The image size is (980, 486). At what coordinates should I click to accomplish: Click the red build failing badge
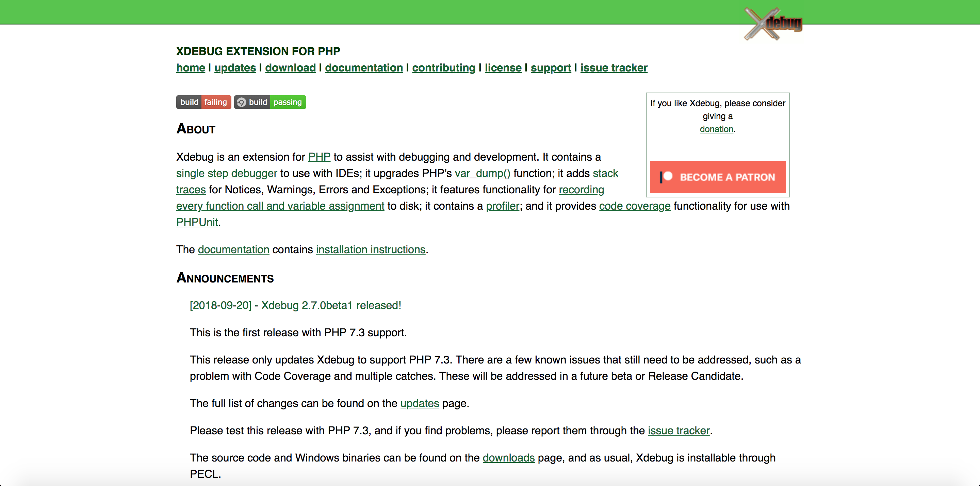pyautogui.click(x=203, y=102)
